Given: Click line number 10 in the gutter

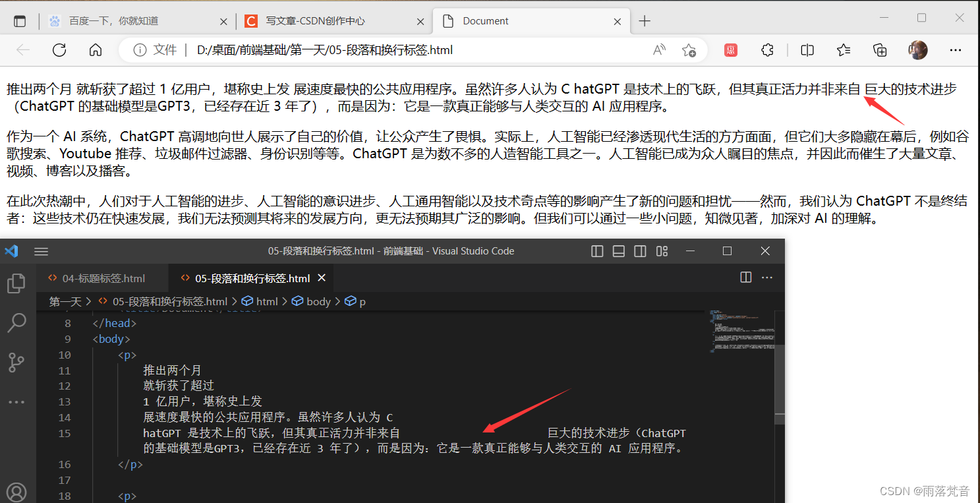Looking at the screenshot, I should click(x=64, y=355).
